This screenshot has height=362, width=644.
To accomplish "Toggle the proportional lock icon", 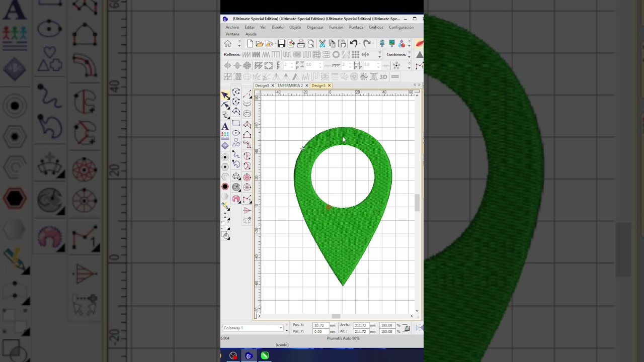I will click(x=407, y=328).
